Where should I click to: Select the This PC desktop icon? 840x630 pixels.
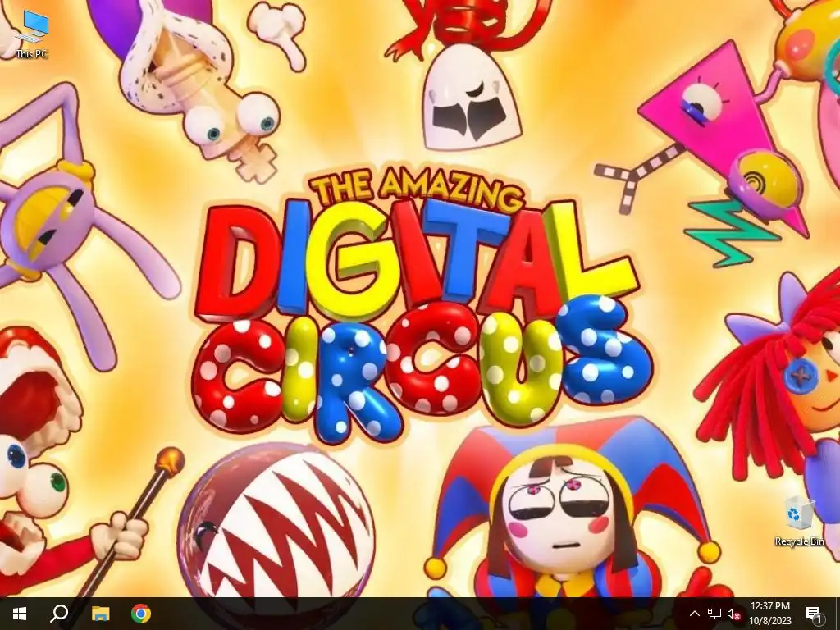click(32, 33)
